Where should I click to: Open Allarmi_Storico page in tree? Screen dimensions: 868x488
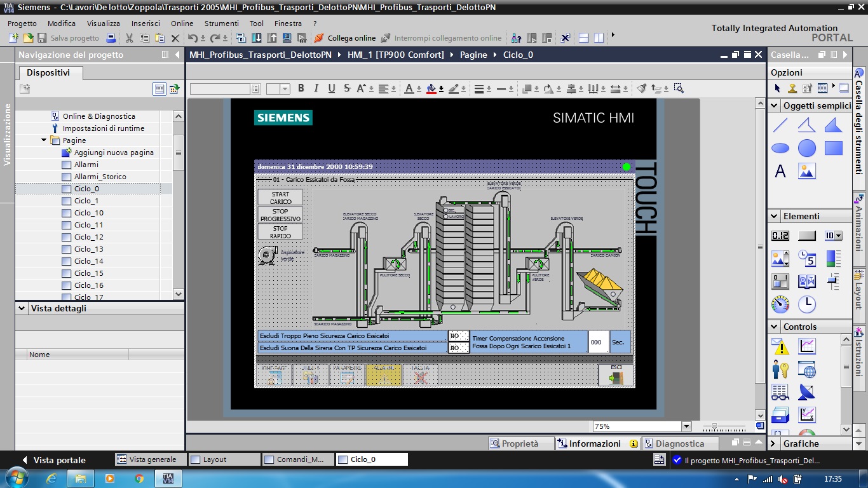coord(100,177)
